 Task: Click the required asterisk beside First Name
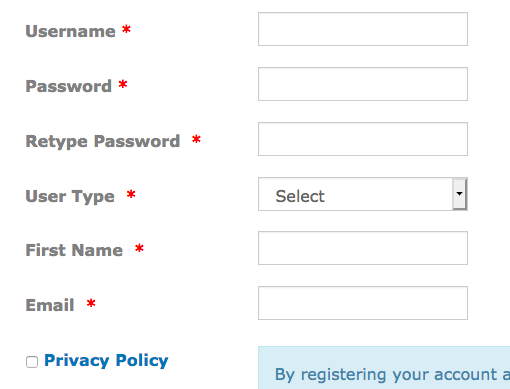coord(139,248)
